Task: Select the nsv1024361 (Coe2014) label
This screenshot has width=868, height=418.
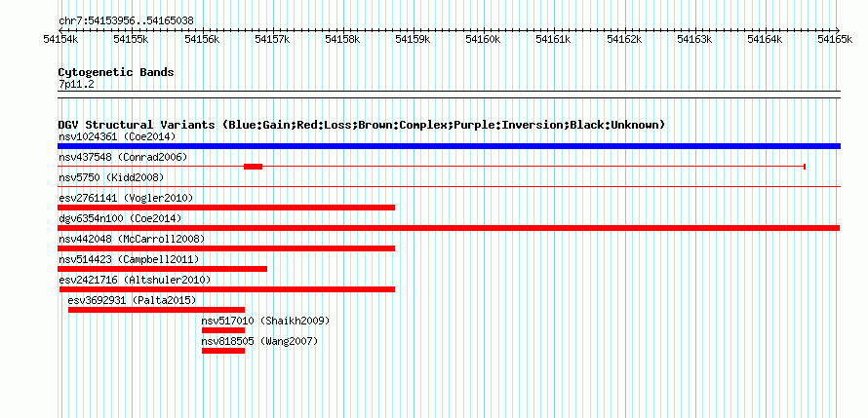Action: coord(117,136)
